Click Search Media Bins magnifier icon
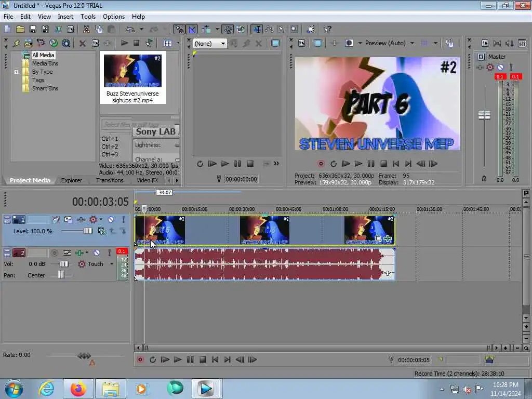 (66, 43)
